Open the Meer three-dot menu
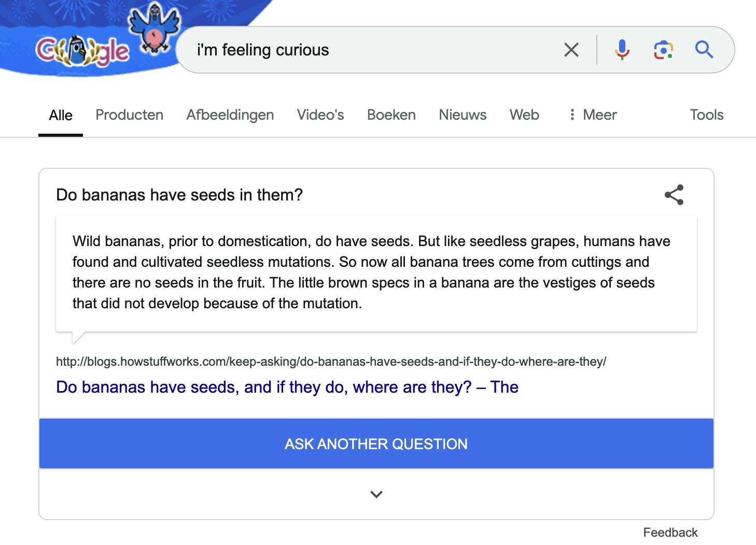756x545 pixels. (593, 115)
